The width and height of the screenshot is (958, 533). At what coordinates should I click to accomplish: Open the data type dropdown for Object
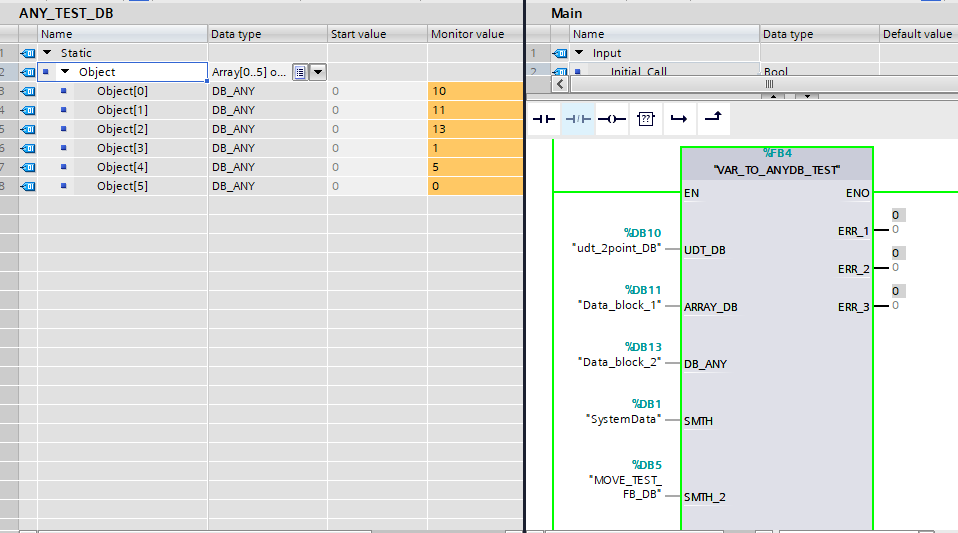pos(318,72)
